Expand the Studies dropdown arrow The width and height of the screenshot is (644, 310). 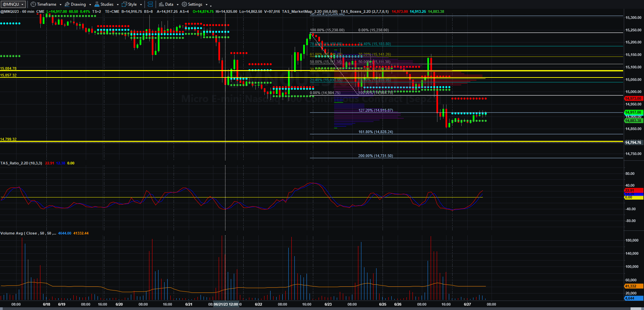tap(118, 5)
